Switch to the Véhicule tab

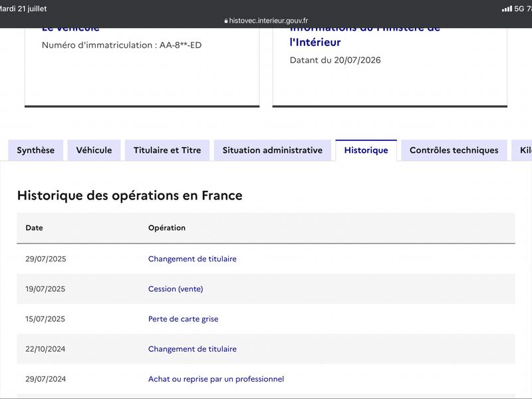click(x=94, y=150)
